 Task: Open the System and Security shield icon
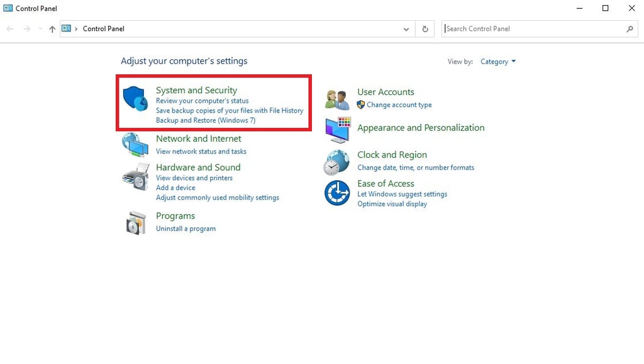[x=135, y=98]
